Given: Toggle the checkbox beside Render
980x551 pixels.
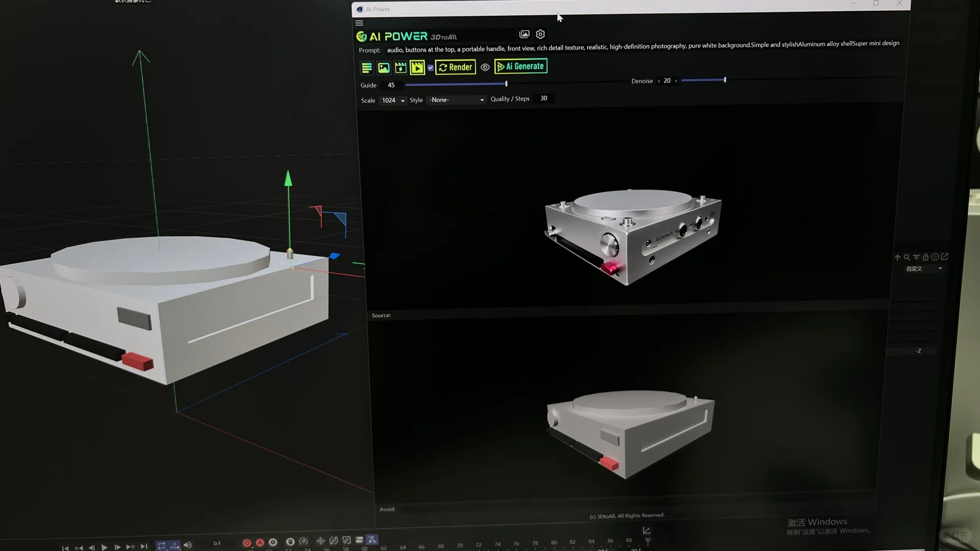Looking at the screenshot, I should (x=431, y=67).
